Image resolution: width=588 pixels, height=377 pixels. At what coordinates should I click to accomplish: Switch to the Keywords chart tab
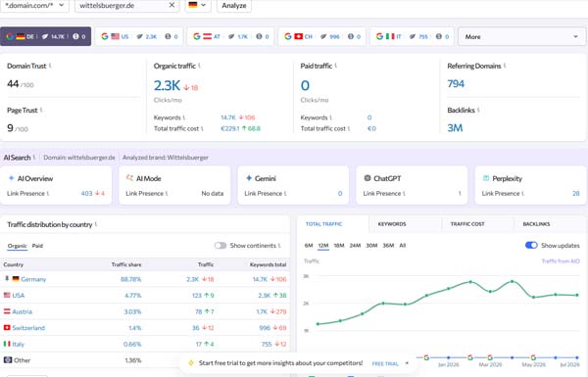coord(392,224)
